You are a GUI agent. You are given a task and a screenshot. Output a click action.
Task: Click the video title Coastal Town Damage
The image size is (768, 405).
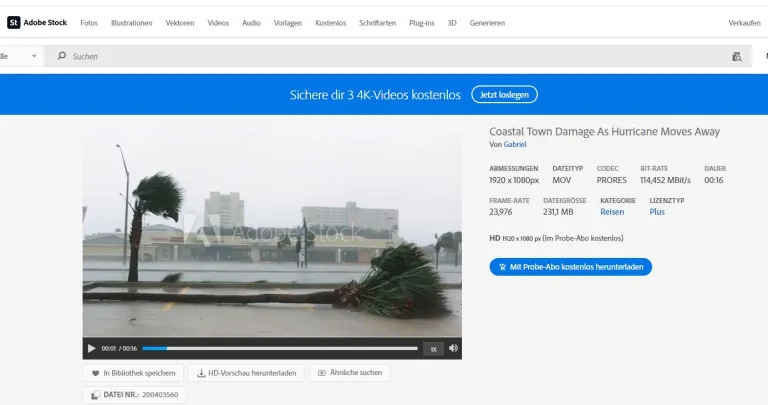pos(604,132)
